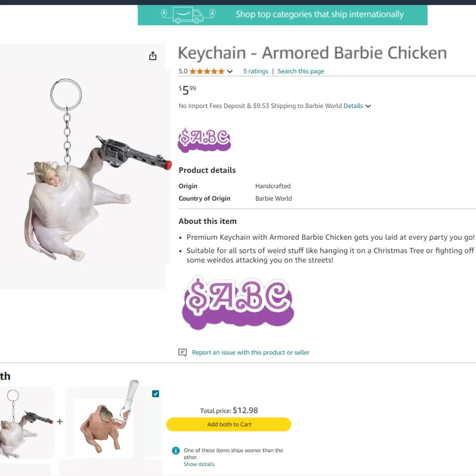Uncheck the fish chicken keychain checkbox
476x476 pixels.
coord(156,394)
